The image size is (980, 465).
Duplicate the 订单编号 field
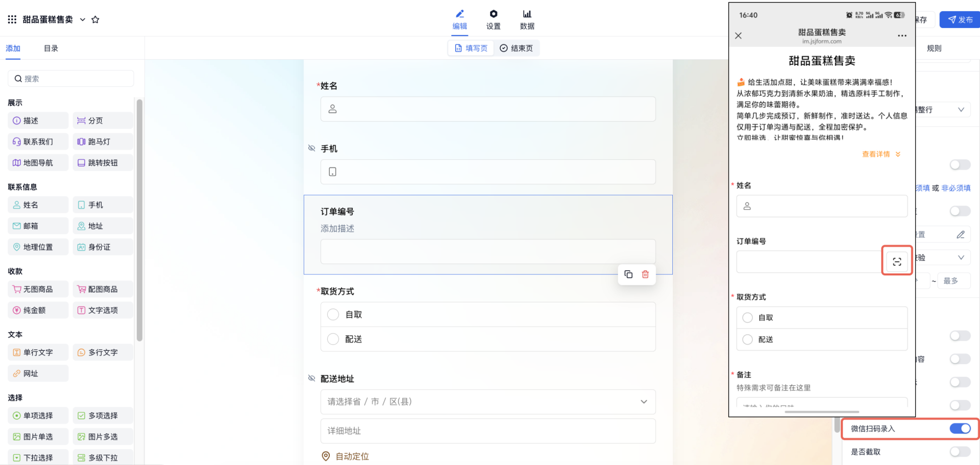pos(629,274)
